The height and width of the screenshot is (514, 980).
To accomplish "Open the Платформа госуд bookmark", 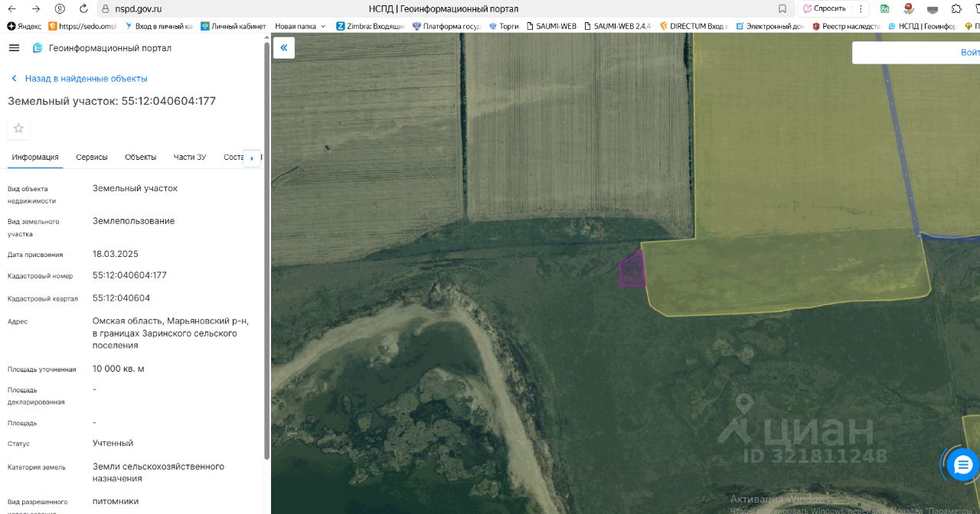I will (x=446, y=26).
